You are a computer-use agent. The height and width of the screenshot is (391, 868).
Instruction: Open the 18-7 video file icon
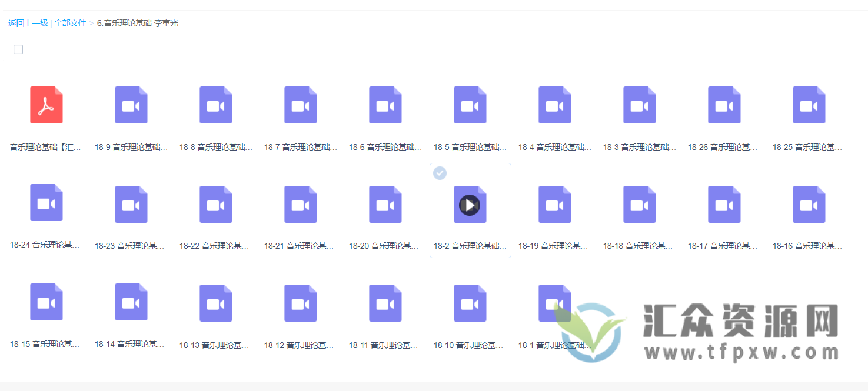[300, 105]
